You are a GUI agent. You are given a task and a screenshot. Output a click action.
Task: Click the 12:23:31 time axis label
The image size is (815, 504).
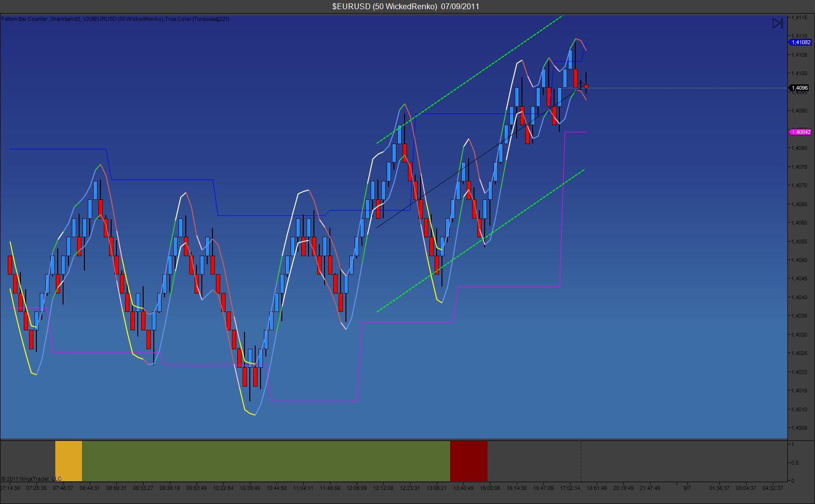[410, 488]
